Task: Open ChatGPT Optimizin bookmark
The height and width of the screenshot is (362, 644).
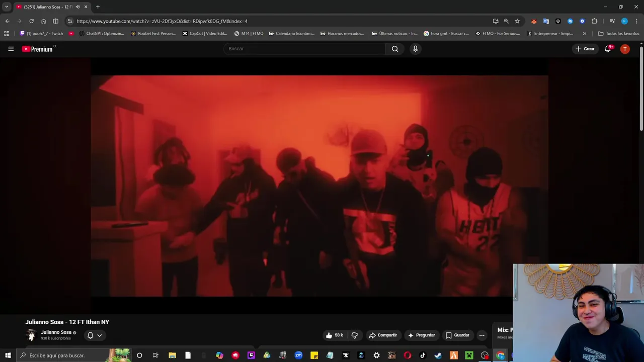Action: pyautogui.click(x=102, y=34)
